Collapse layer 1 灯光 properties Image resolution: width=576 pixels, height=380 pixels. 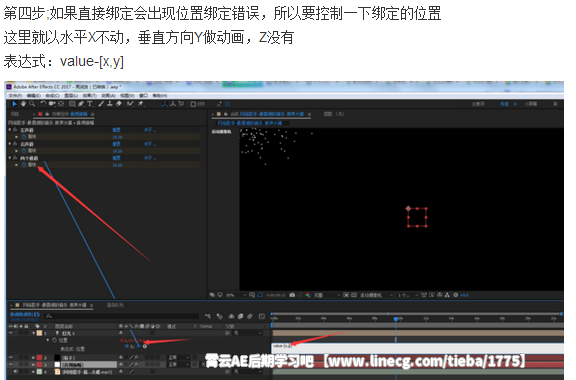[33, 333]
